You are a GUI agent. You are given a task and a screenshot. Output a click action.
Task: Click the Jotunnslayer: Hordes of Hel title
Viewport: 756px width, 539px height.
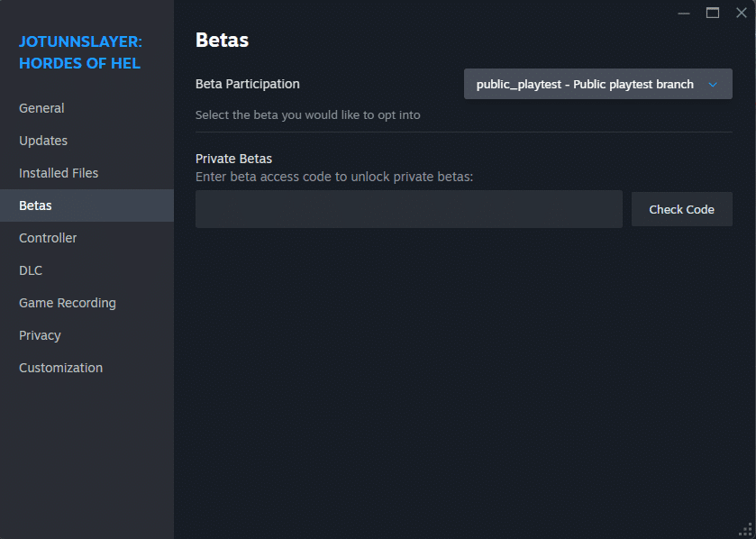[80, 52]
